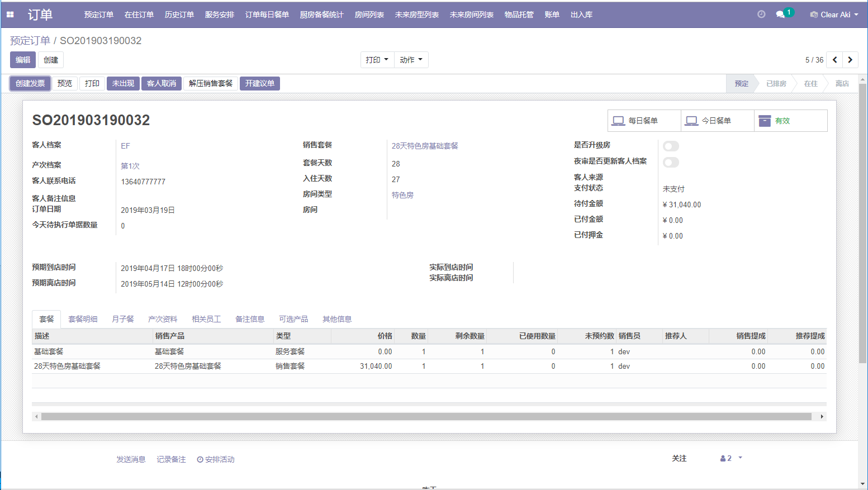Image resolution: width=868 pixels, height=490 pixels.
Task: Click the vertical page scrollbar
Action: (x=862, y=223)
